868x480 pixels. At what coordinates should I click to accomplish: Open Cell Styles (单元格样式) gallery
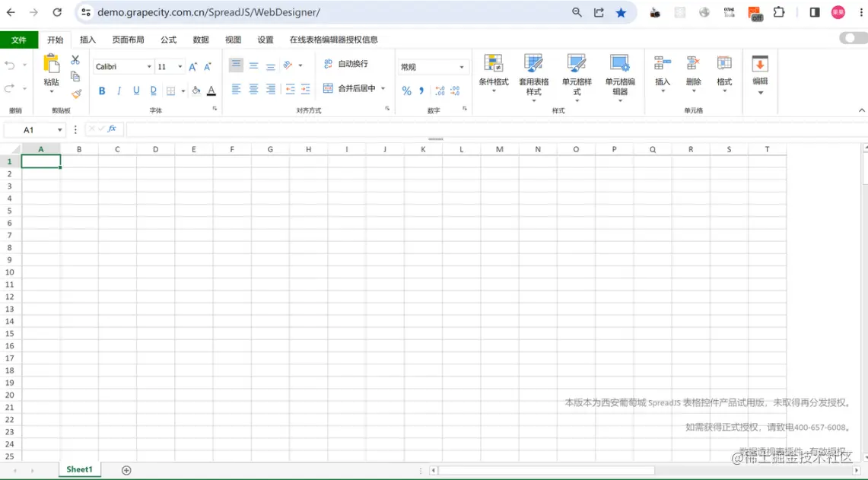point(577,78)
